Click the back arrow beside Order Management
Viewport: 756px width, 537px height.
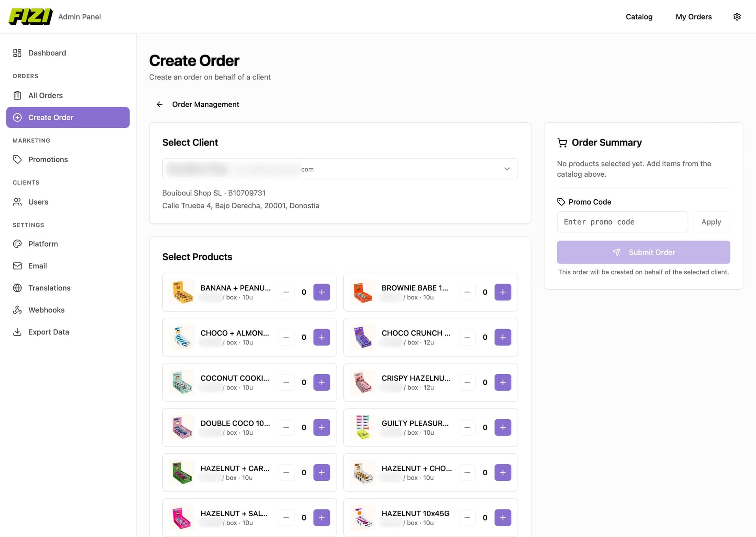(159, 104)
